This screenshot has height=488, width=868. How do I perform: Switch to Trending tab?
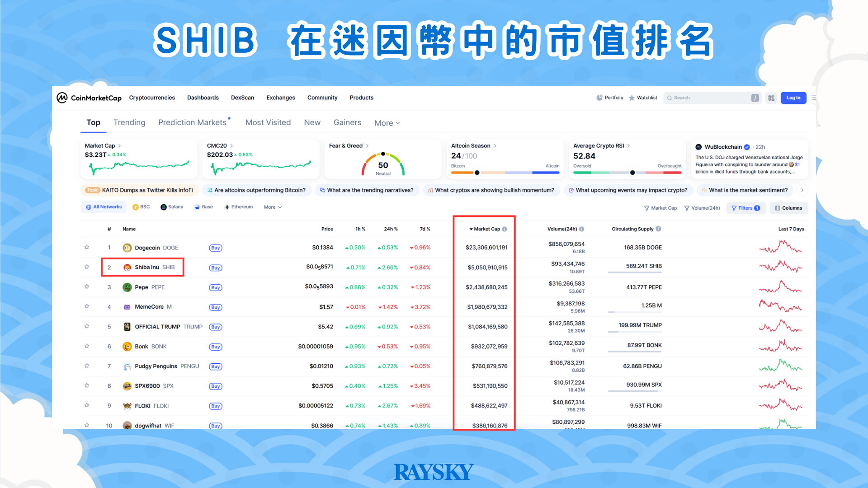[129, 122]
